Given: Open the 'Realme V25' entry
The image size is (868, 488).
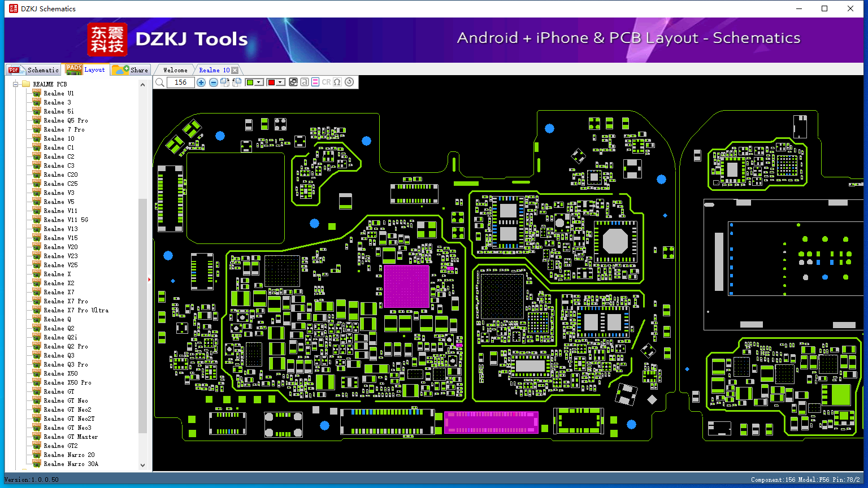Looking at the screenshot, I should [x=60, y=265].
